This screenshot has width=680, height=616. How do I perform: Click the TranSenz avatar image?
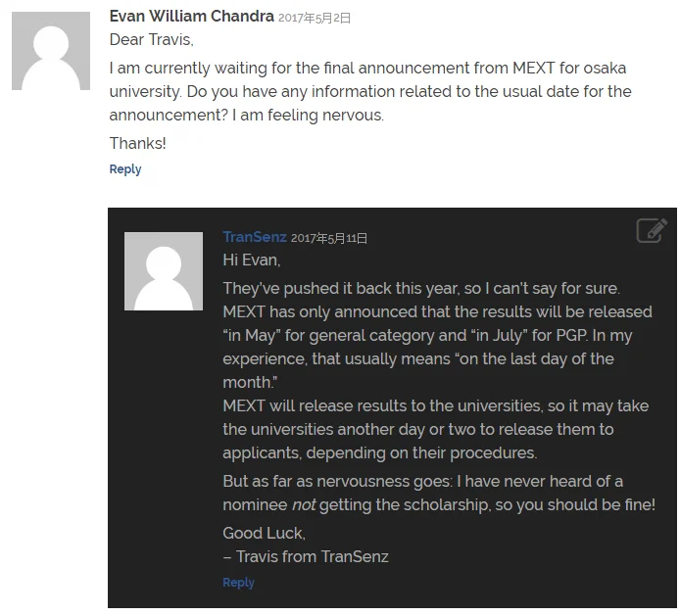click(164, 271)
